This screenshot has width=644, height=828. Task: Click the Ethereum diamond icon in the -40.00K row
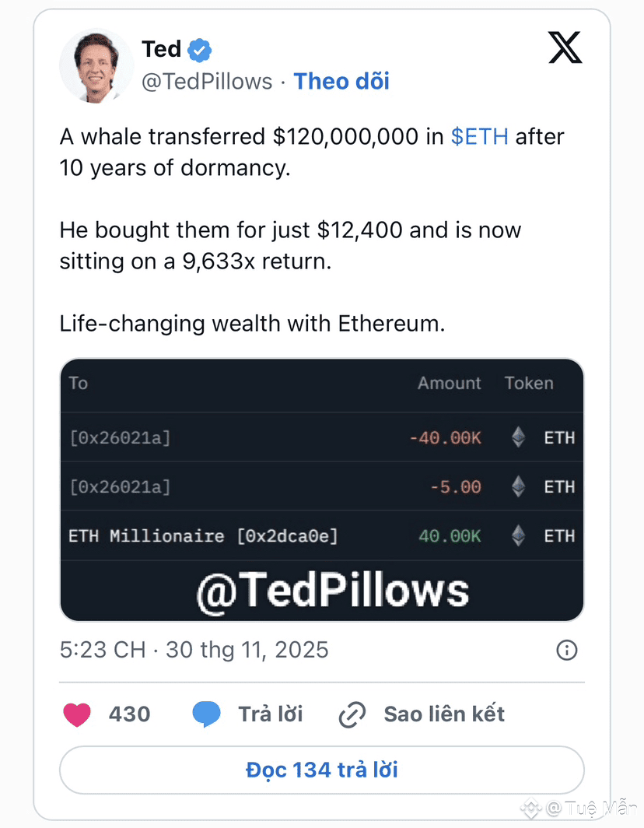(x=518, y=437)
